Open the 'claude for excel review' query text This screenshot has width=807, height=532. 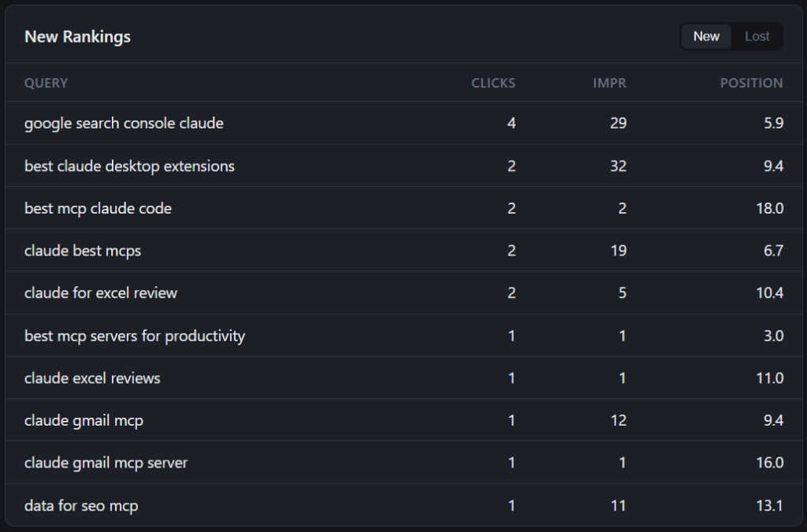click(101, 293)
